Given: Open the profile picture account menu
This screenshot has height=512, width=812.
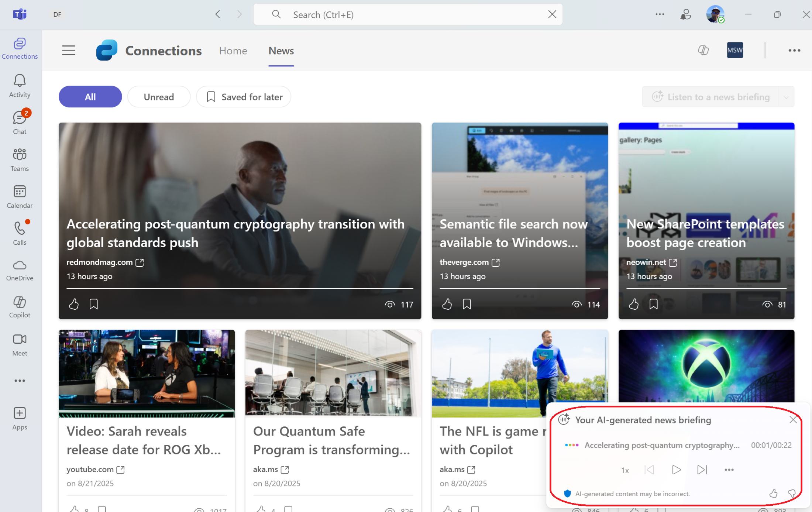Looking at the screenshot, I should tap(715, 14).
